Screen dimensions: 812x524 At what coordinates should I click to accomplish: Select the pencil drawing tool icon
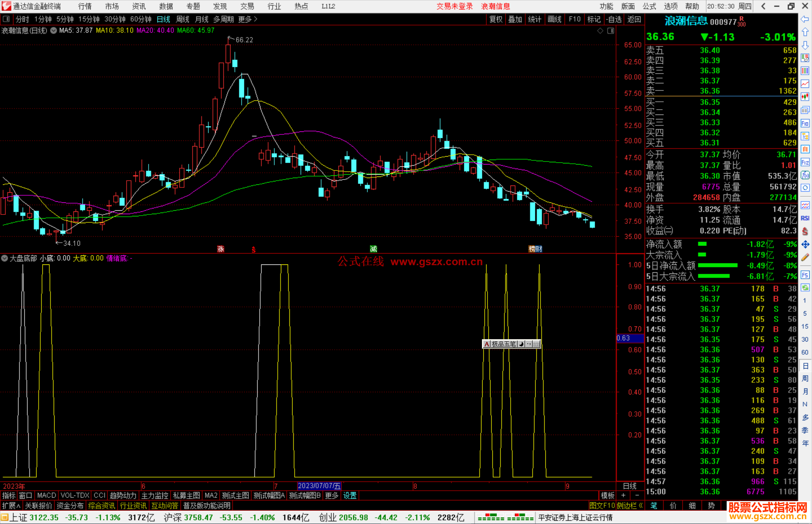805,257
